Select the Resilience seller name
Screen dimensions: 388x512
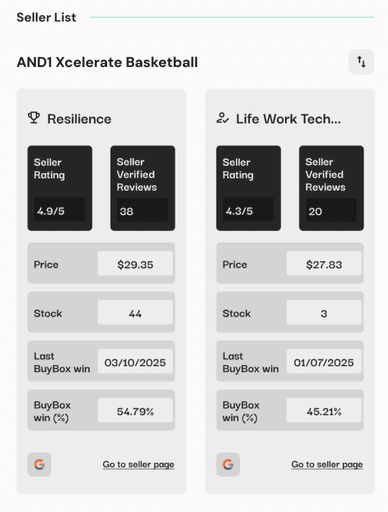79,119
